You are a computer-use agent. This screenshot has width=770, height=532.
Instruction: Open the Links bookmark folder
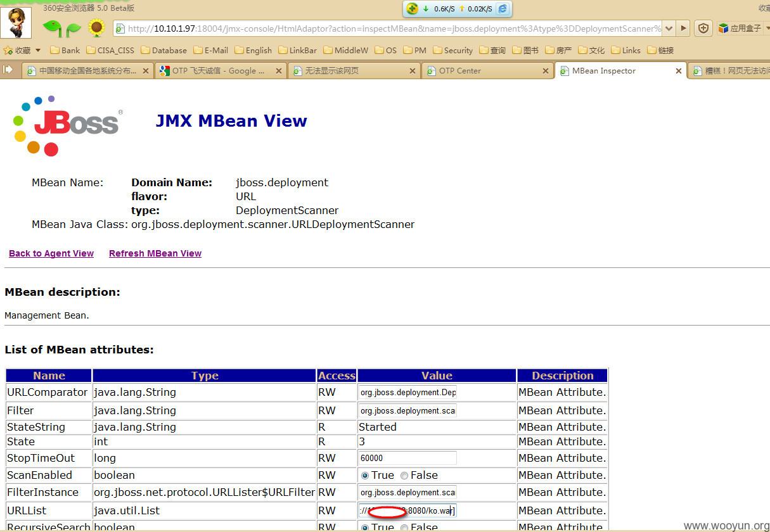[626, 50]
